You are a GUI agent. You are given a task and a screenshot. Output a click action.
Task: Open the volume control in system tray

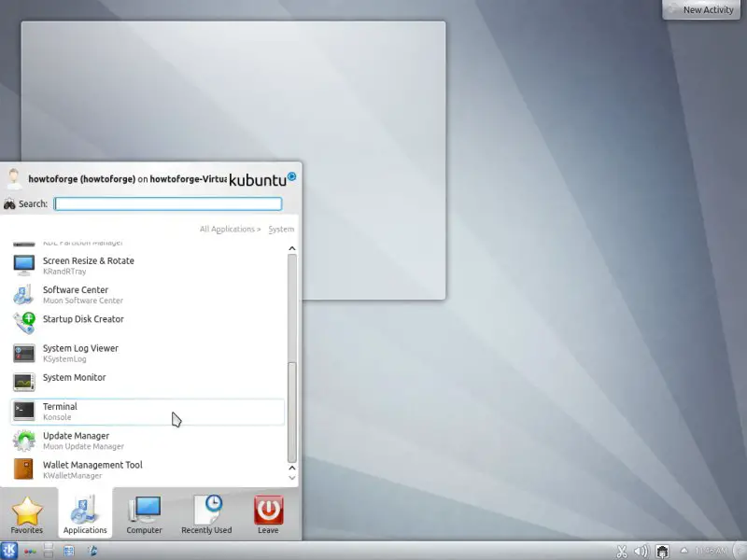click(x=641, y=552)
